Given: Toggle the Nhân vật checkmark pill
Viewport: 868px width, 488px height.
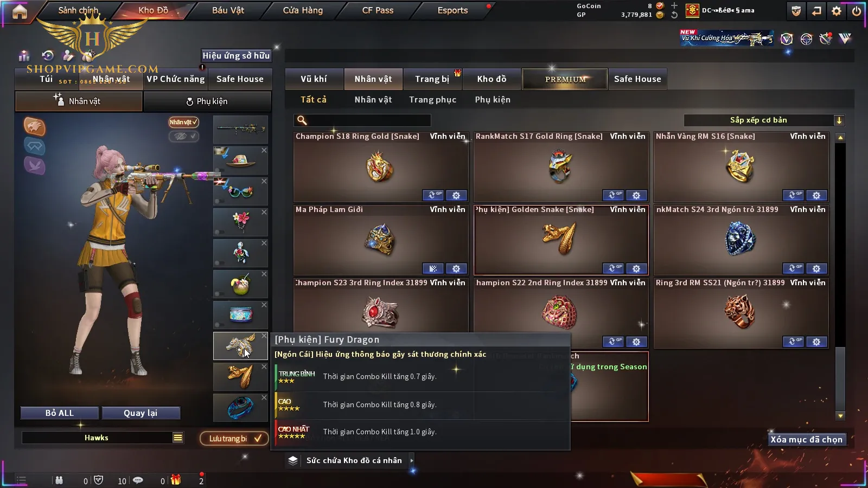Looking at the screenshot, I should [183, 122].
